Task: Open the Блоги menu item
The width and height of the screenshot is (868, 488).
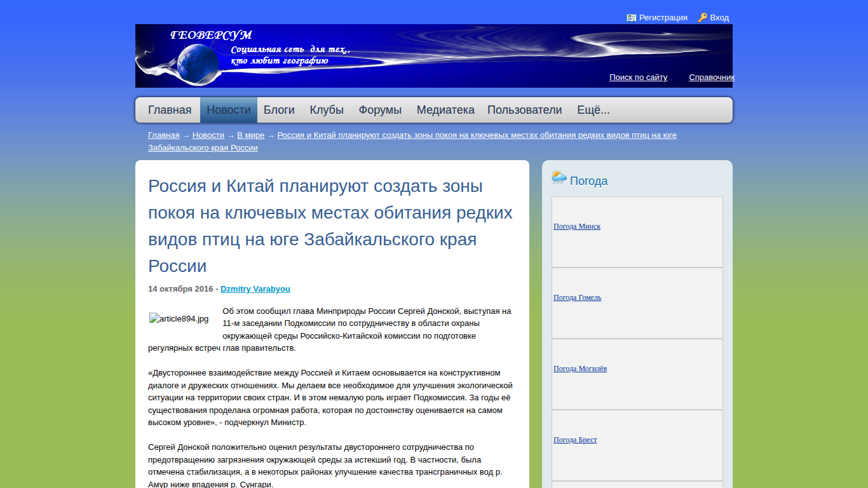Action: [x=279, y=110]
